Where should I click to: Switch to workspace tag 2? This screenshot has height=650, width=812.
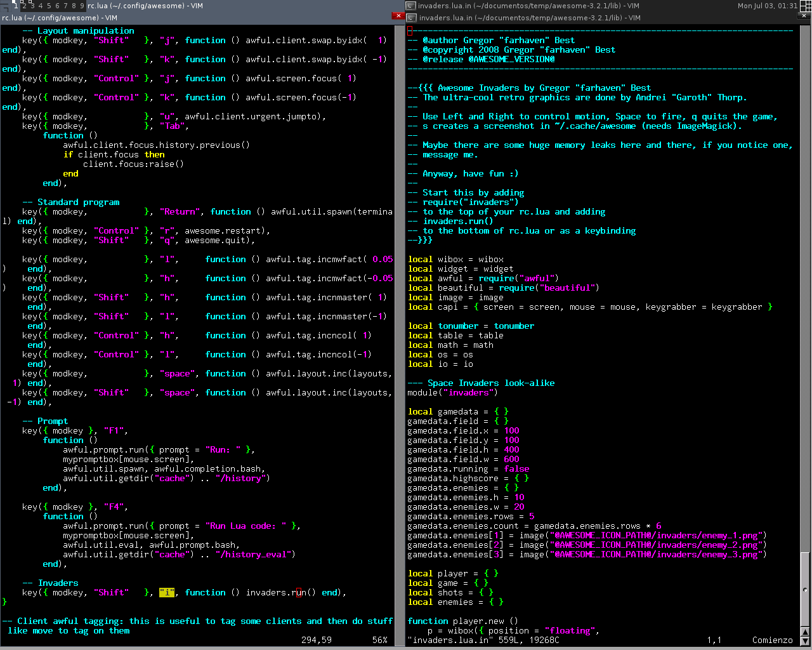pyautogui.click(x=24, y=6)
